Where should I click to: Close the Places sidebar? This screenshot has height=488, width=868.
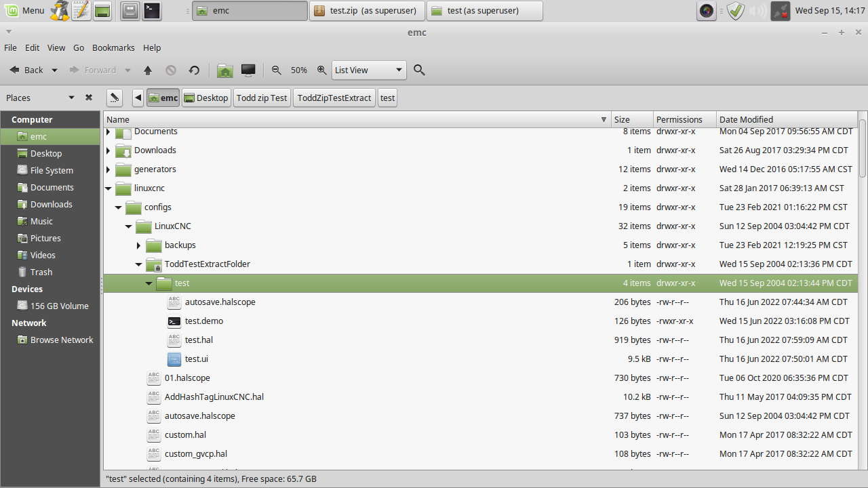coord(88,98)
